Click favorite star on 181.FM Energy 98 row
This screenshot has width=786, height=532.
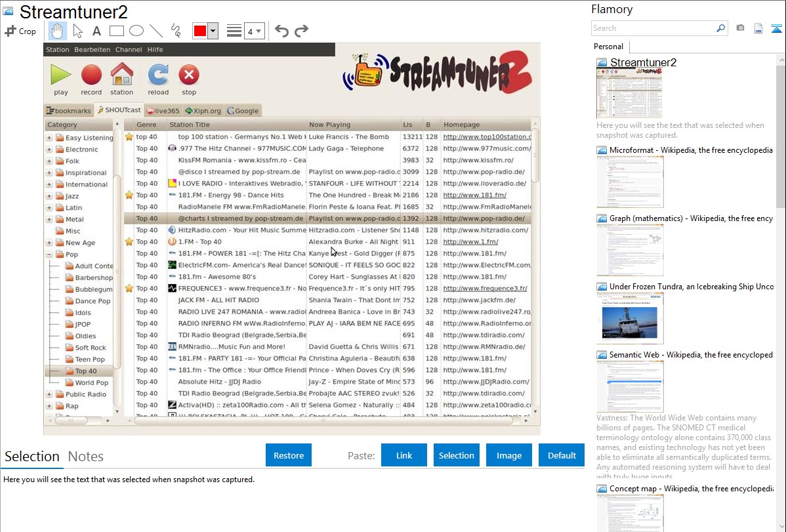coord(129,195)
